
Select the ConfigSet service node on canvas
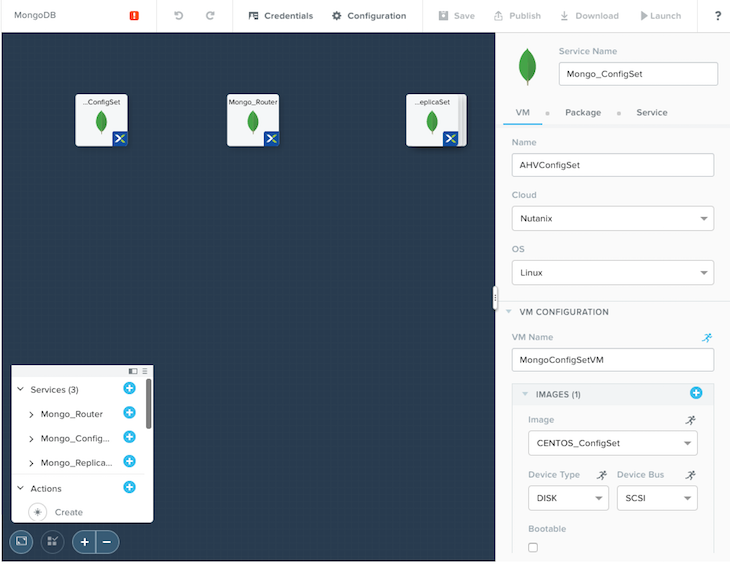coord(101,120)
